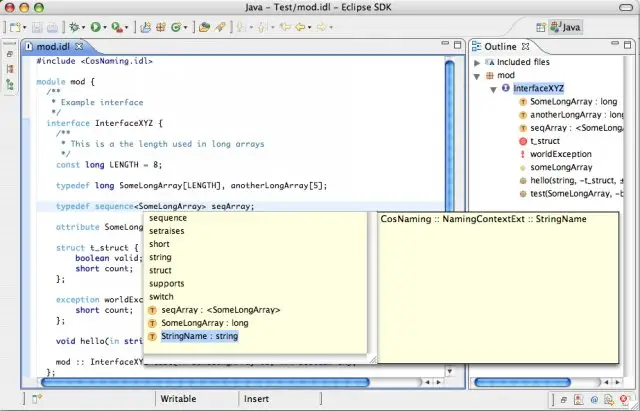Click the Search flashlight toolbar icon
Viewport: 640px width, 411px height.
220,27
